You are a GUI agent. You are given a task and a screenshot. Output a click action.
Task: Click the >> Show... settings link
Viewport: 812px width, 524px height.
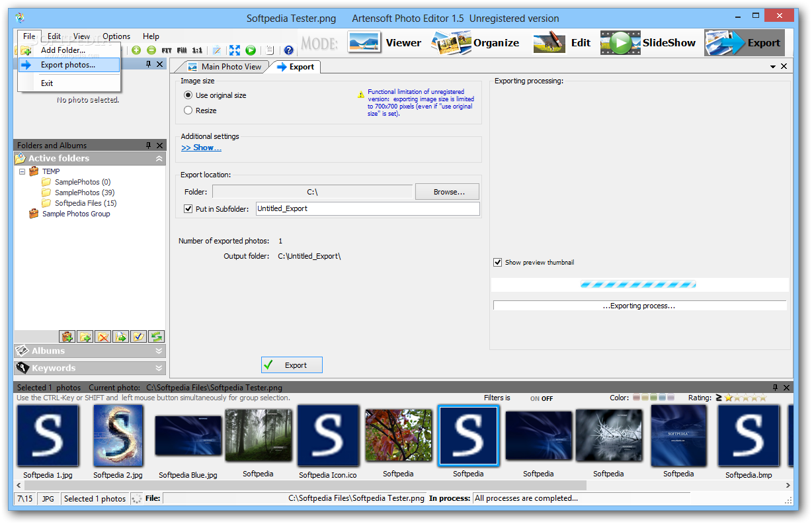pos(201,148)
